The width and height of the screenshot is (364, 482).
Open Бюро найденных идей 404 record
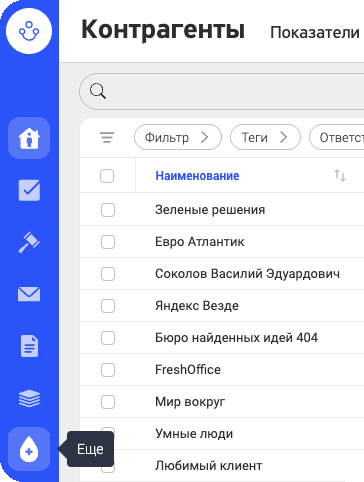pyautogui.click(x=236, y=338)
